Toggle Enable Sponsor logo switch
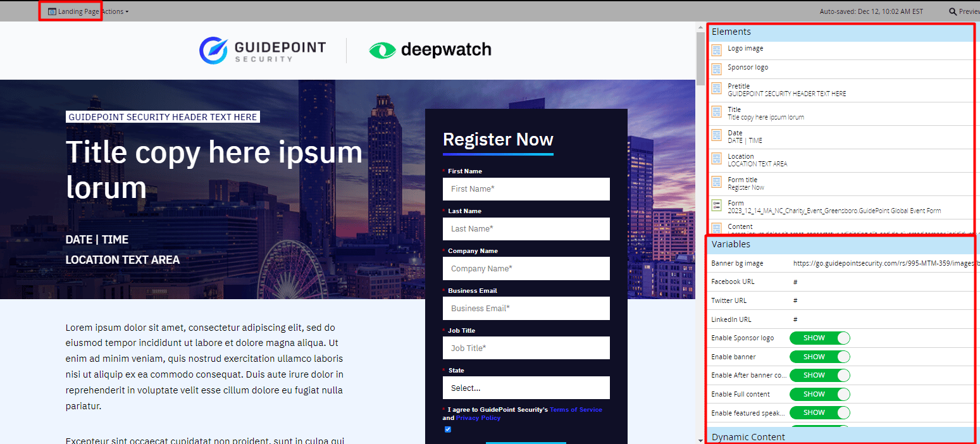This screenshot has height=444, width=980. [x=820, y=338]
